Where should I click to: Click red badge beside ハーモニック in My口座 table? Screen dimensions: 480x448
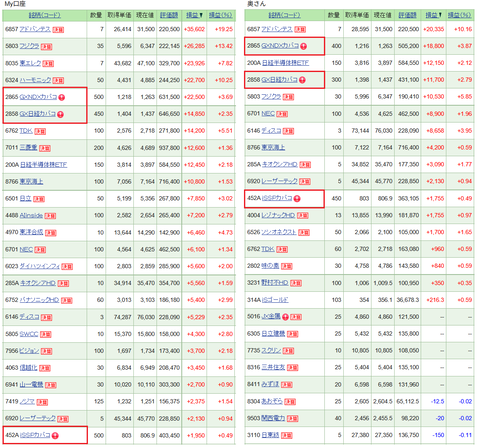(58, 80)
